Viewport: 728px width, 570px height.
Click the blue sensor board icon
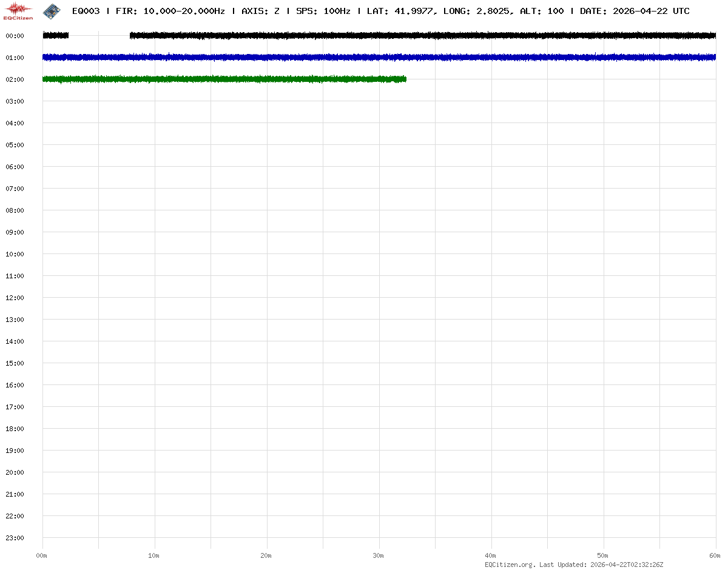pos(52,10)
